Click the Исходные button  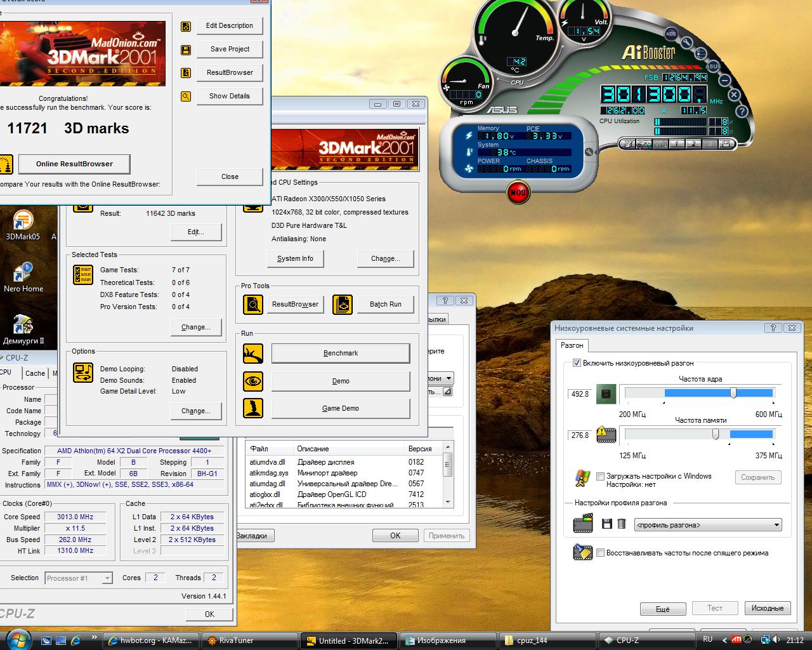tap(768, 609)
